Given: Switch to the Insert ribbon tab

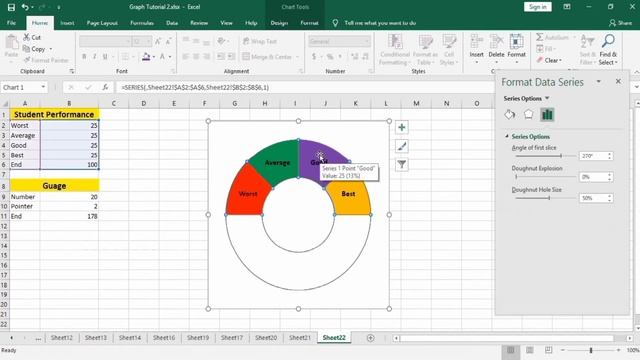Looking at the screenshot, I should click(x=67, y=23).
